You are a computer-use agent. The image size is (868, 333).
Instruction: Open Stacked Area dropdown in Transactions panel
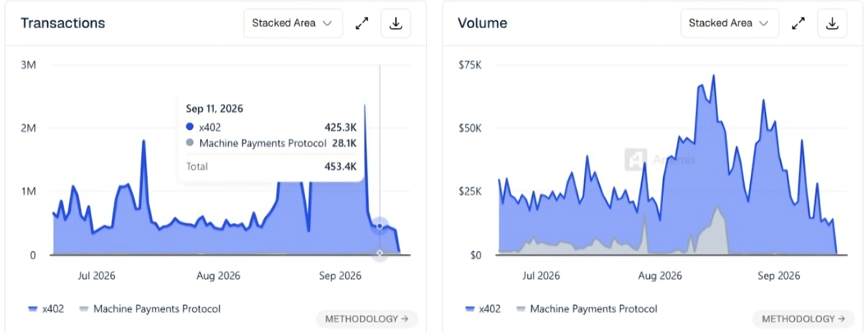pyautogui.click(x=293, y=23)
